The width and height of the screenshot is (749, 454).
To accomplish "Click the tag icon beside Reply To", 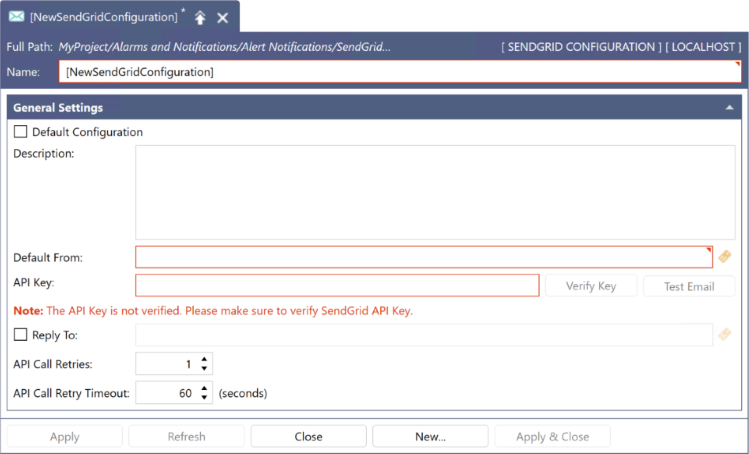I will coord(725,334).
